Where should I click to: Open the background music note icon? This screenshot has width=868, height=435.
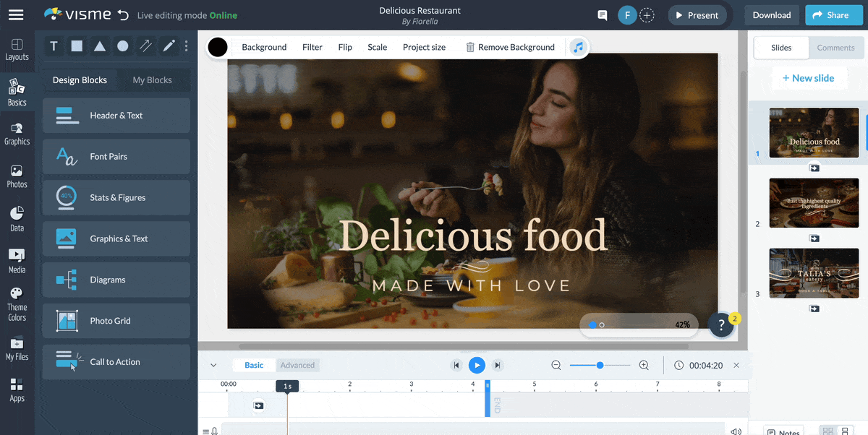click(x=577, y=47)
